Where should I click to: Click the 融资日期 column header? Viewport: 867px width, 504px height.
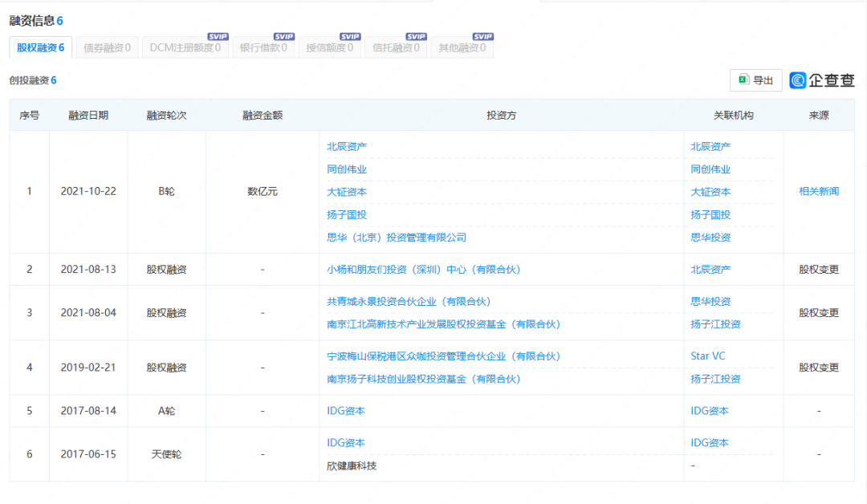tap(88, 116)
